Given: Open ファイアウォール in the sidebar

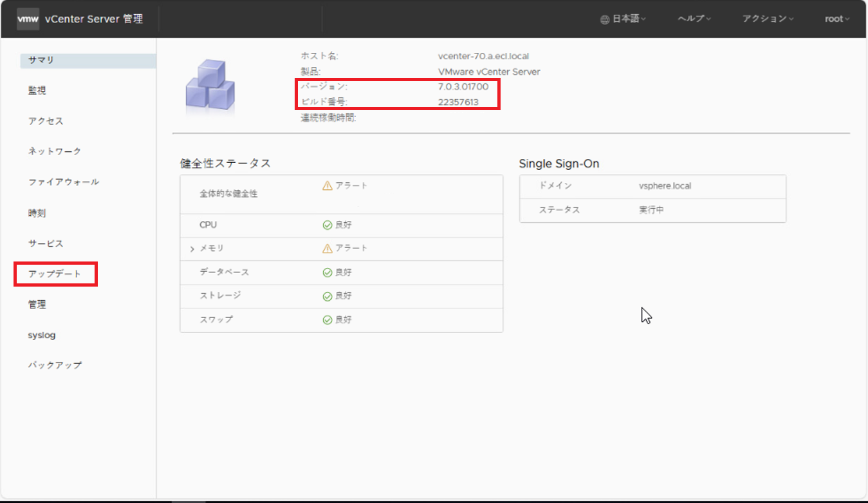Looking at the screenshot, I should tap(64, 182).
